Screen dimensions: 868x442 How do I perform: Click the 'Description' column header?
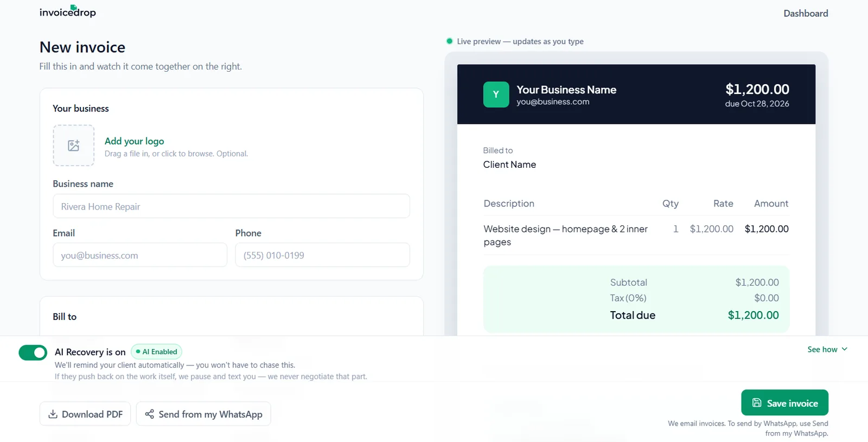pyautogui.click(x=509, y=204)
